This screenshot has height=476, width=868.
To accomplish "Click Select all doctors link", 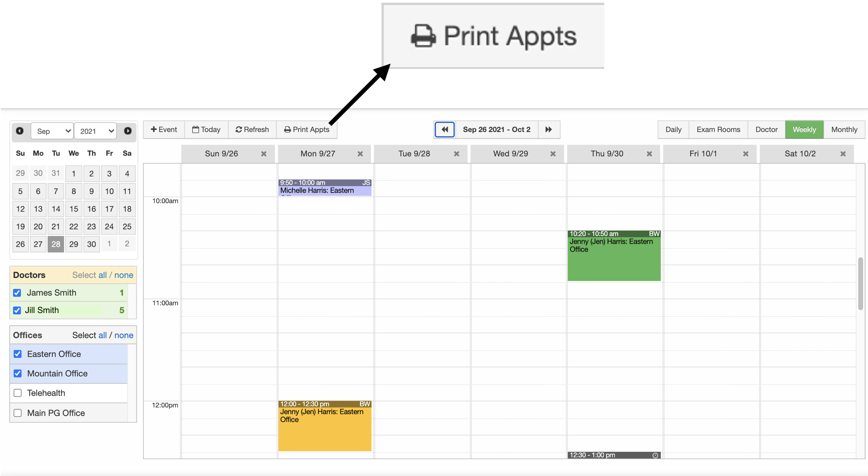I will (102, 274).
